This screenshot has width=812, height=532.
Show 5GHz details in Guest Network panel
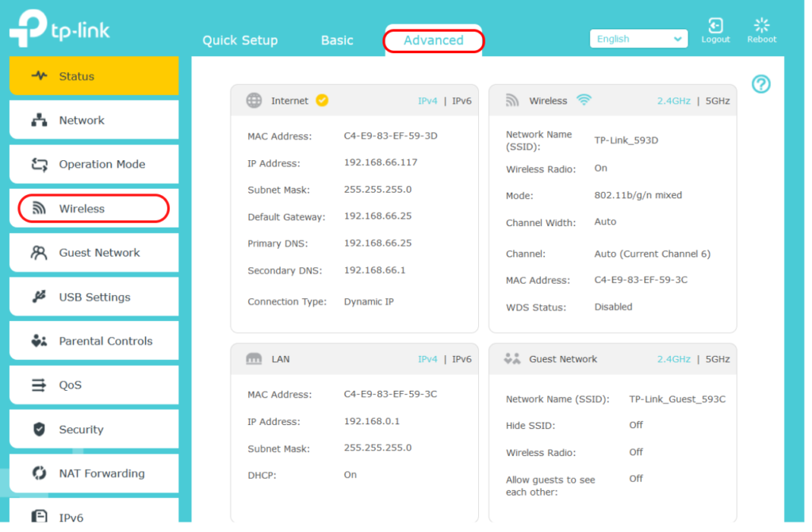718,359
